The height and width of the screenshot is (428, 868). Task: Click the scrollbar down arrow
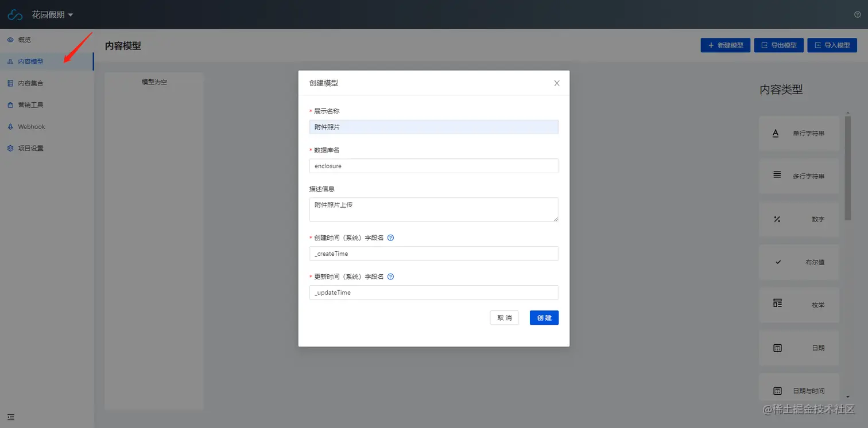(848, 396)
